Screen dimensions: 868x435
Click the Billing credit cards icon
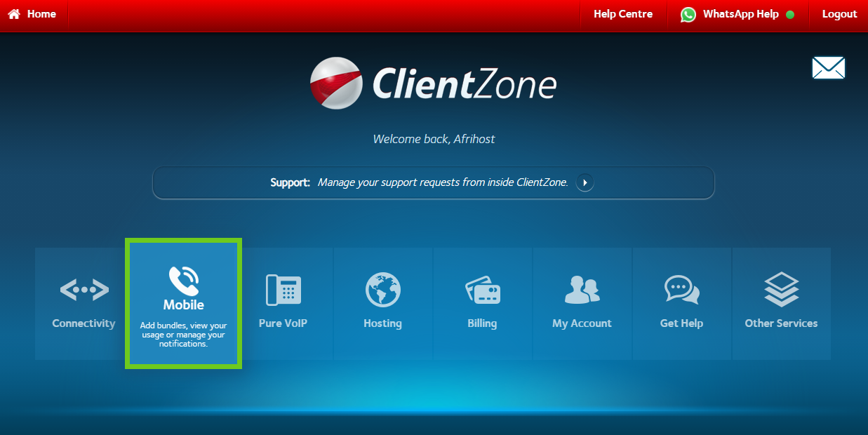tap(482, 290)
